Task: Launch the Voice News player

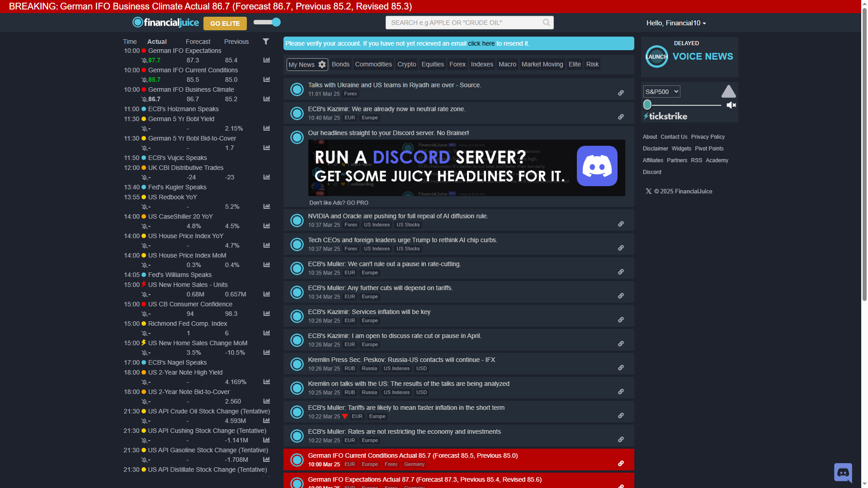Action: click(656, 56)
